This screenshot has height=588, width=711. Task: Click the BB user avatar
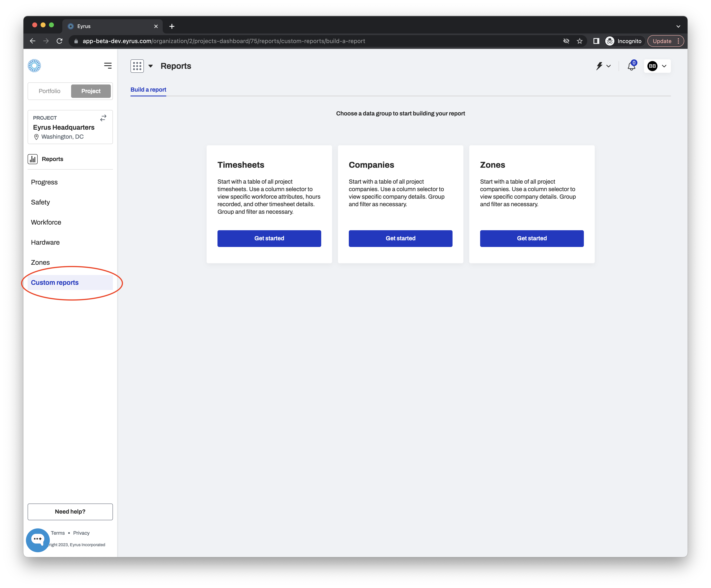(x=652, y=66)
